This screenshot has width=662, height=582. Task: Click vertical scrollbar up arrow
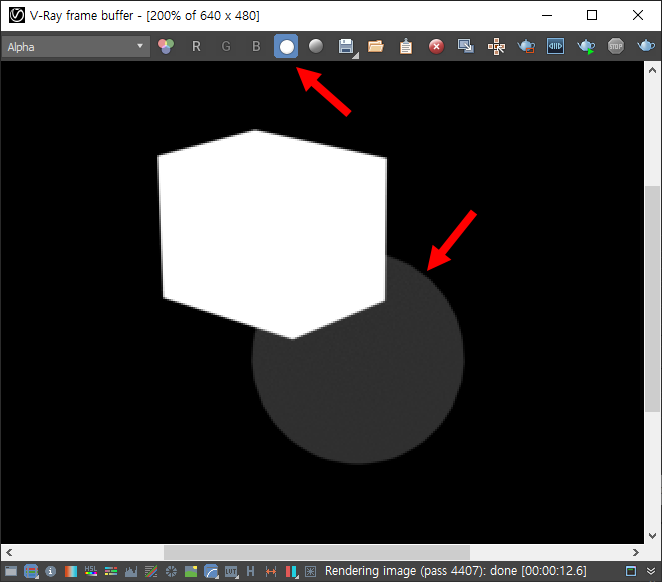[x=652, y=70]
